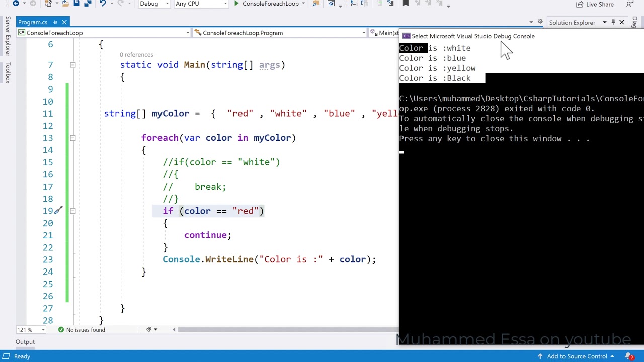This screenshot has height=362, width=644.
Task: Click the No issues found checkmark icon
Action: click(61, 330)
